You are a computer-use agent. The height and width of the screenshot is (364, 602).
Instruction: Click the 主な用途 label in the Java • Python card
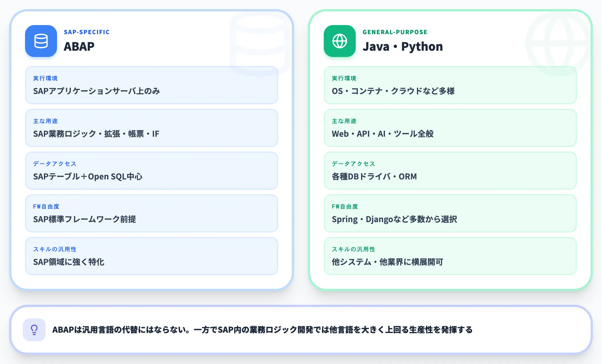[x=344, y=121]
